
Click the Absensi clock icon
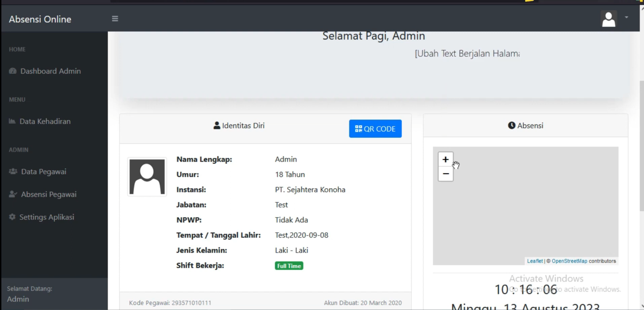(512, 125)
